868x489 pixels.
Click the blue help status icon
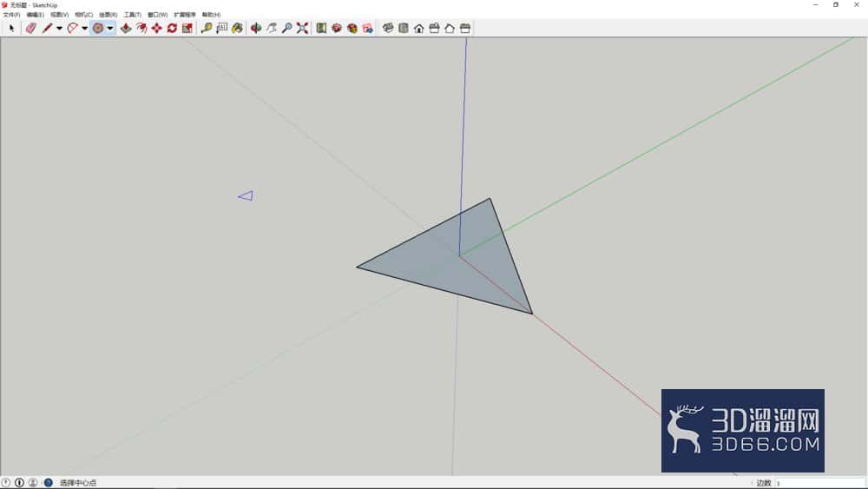[48, 483]
